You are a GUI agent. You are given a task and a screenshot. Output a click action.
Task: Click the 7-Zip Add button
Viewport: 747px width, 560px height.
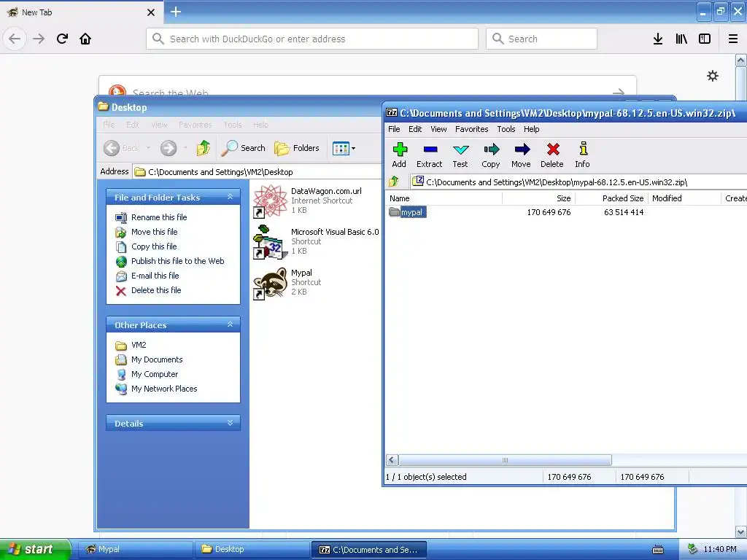(x=399, y=155)
